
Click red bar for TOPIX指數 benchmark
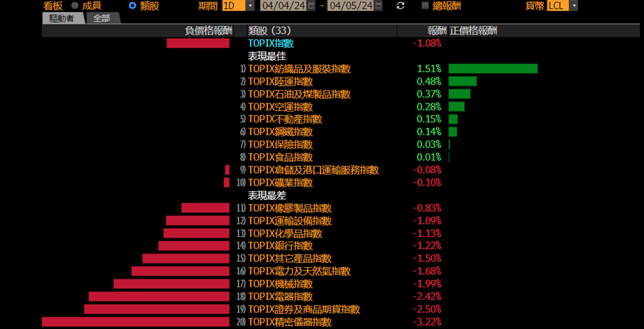pyautogui.click(x=198, y=43)
